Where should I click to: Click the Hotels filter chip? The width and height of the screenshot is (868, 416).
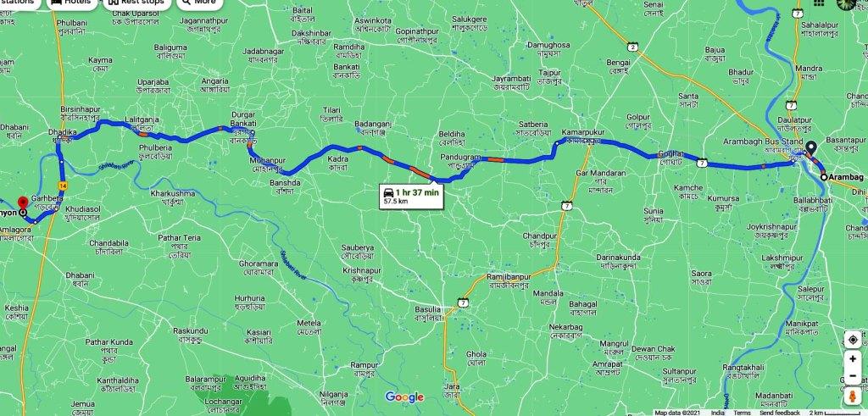[x=71, y=3]
